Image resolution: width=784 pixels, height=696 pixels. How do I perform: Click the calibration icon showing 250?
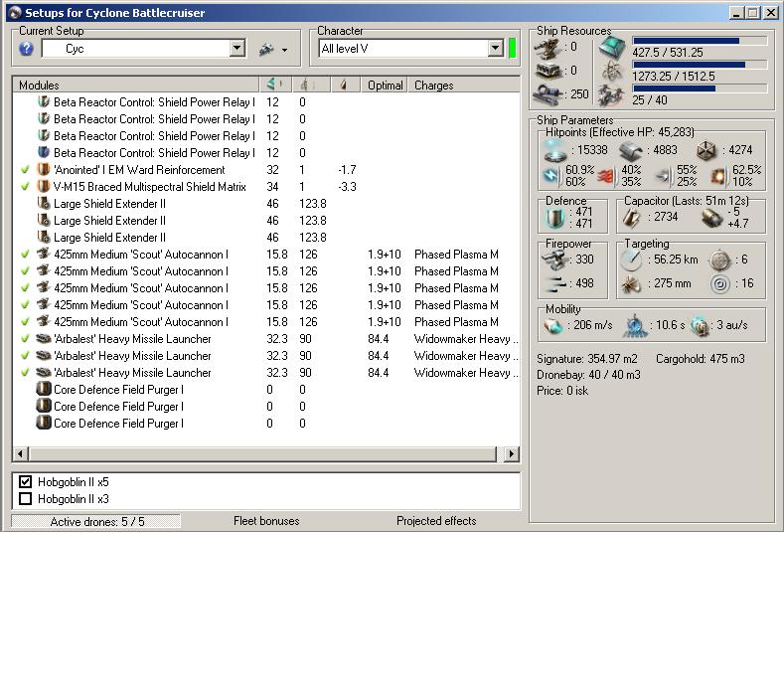click(x=548, y=94)
